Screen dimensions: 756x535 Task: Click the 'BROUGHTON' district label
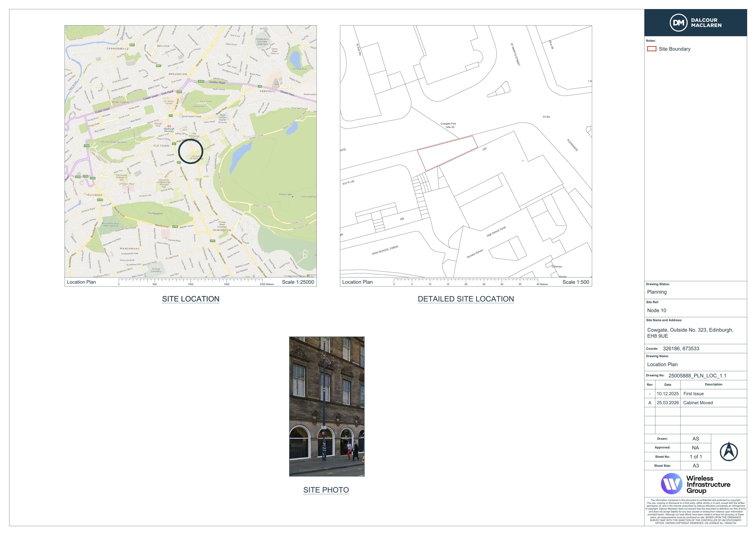pos(178,74)
